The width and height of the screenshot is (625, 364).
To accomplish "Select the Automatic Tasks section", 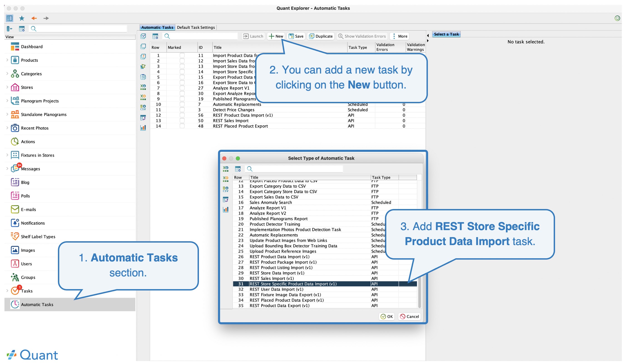I will (x=70, y=304).
